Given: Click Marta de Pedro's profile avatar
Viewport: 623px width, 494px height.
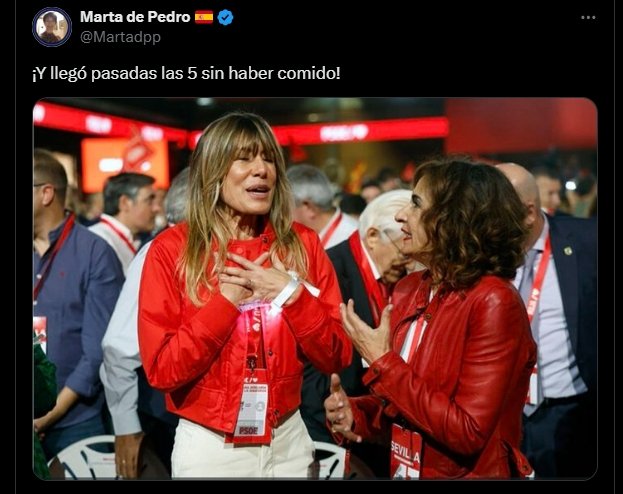Looking at the screenshot, I should pos(52,27).
